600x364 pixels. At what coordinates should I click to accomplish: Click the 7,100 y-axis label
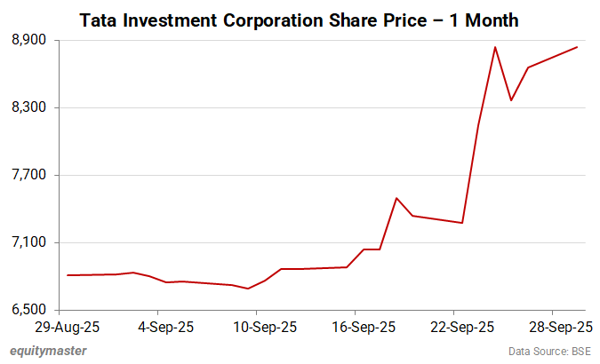coord(31,243)
